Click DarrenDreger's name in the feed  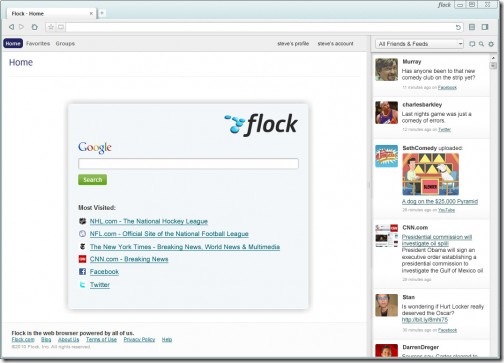[x=421, y=347]
